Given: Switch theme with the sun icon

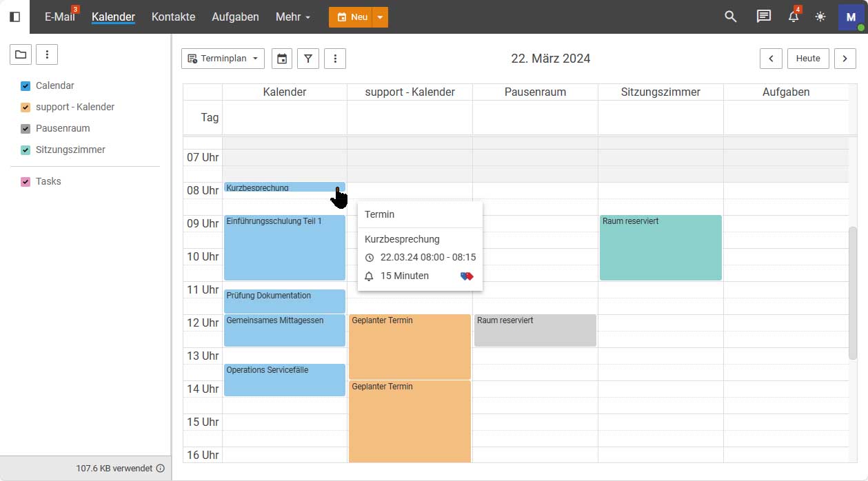Looking at the screenshot, I should click(820, 17).
